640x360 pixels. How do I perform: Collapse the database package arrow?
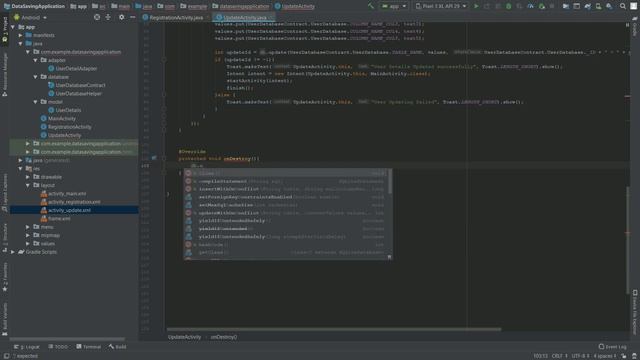tap(36, 77)
